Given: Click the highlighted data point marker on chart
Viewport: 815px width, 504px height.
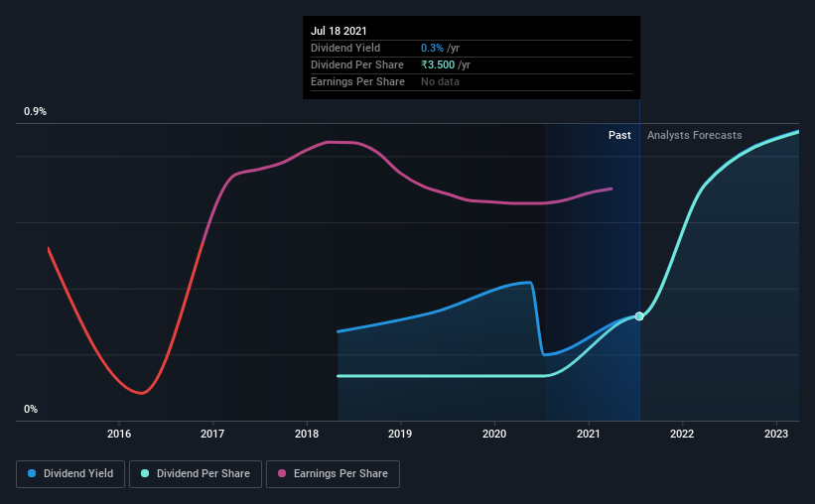Looking at the screenshot, I should (639, 316).
